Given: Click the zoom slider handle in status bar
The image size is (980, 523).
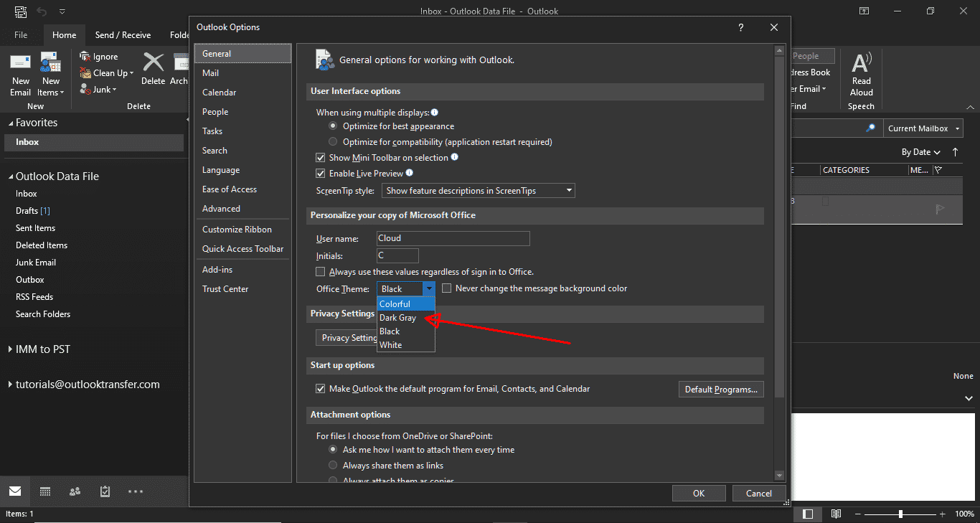Looking at the screenshot, I should [900, 514].
